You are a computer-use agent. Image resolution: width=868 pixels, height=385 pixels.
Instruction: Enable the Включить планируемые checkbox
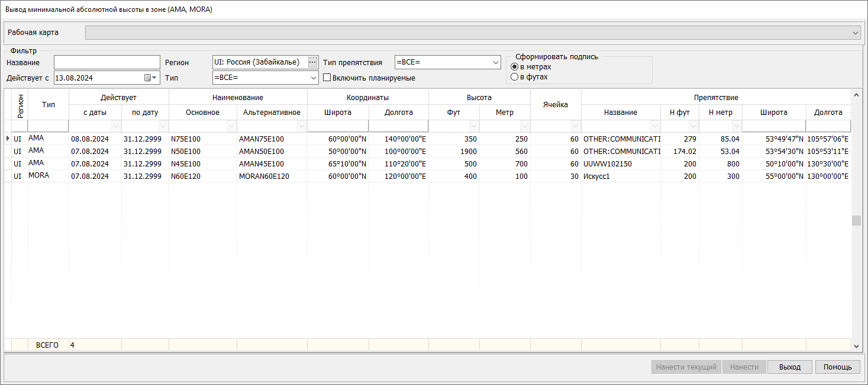click(x=327, y=78)
